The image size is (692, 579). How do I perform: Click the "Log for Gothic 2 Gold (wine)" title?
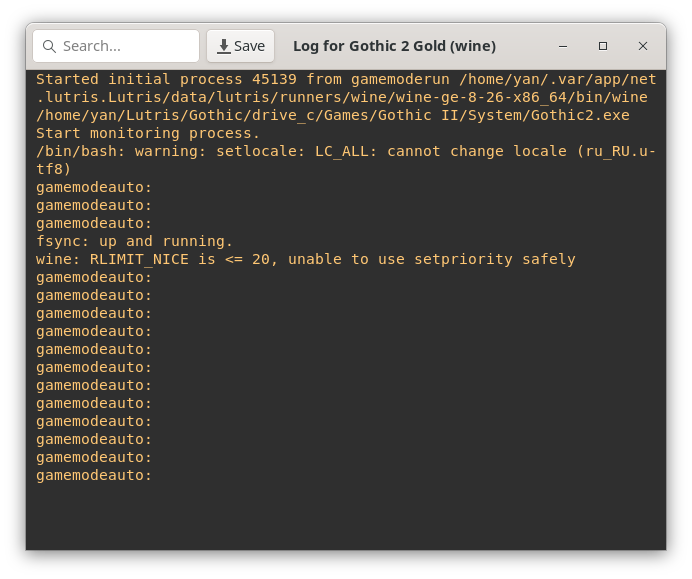(x=394, y=46)
